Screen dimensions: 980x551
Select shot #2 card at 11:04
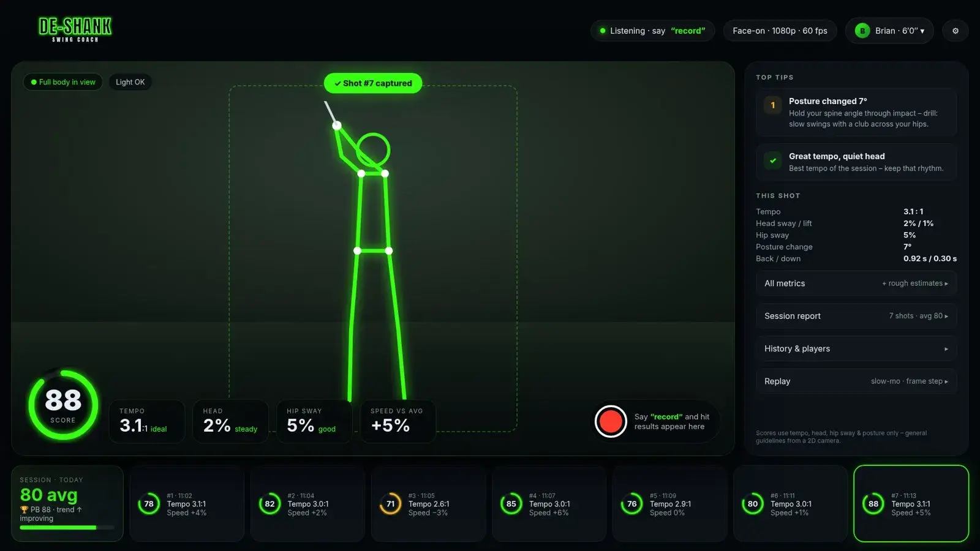[307, 504]
